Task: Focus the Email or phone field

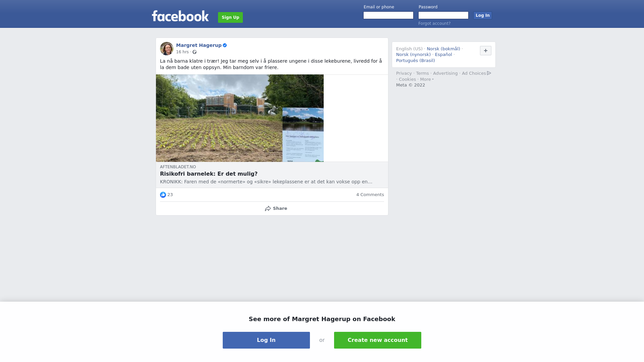Action: (388, 15)
